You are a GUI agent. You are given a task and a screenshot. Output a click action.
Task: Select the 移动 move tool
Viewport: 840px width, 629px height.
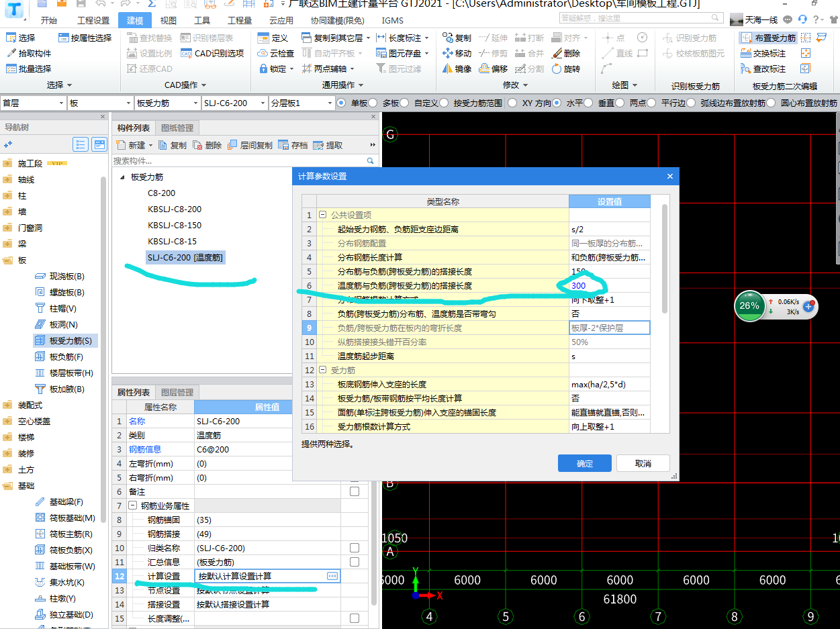click(x=457, y=53)
